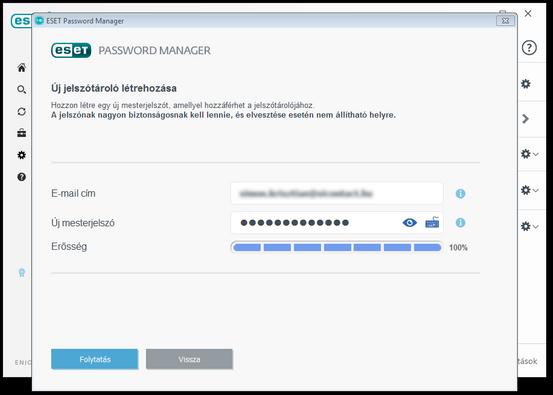Expand the second gear dropdown on right

(x=530, y=154)
